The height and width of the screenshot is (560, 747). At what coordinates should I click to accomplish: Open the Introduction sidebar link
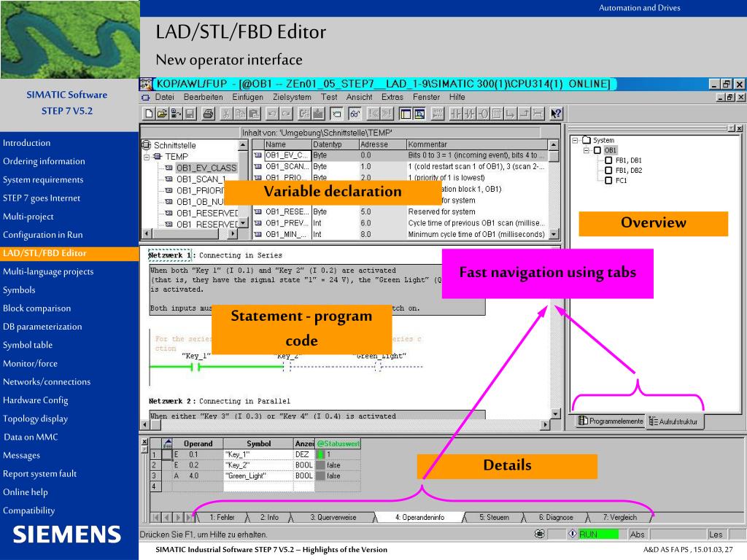[x=27, y=143]
